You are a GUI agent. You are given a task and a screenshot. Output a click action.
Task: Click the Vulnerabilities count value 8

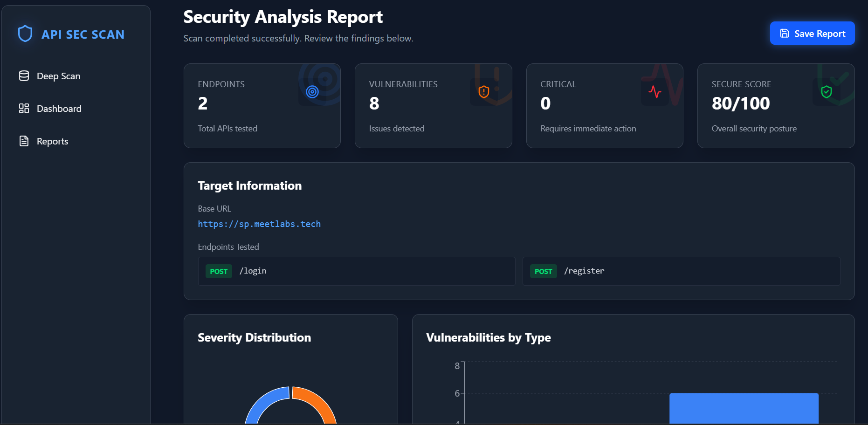coord(374,103)
